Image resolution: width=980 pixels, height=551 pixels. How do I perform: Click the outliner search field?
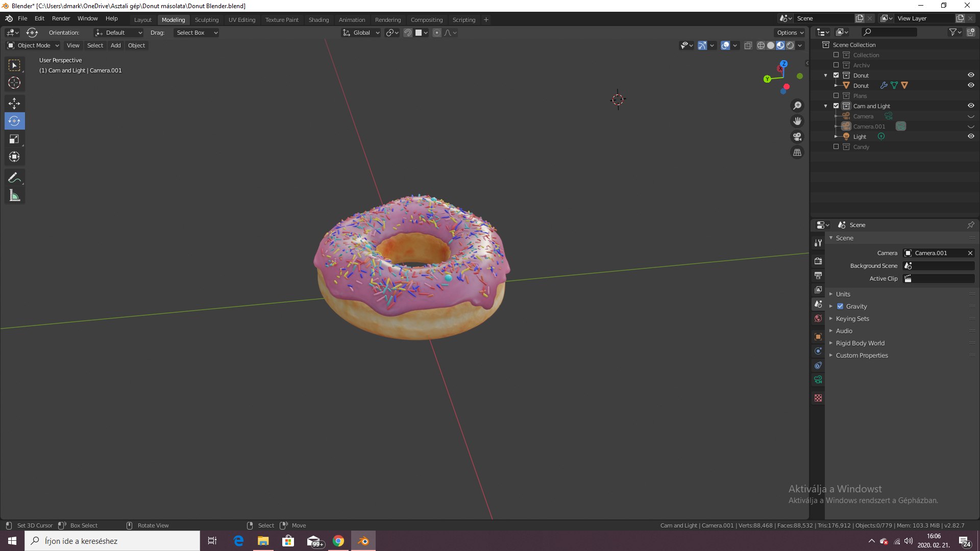pyautogui.click(x=890, y=32)
